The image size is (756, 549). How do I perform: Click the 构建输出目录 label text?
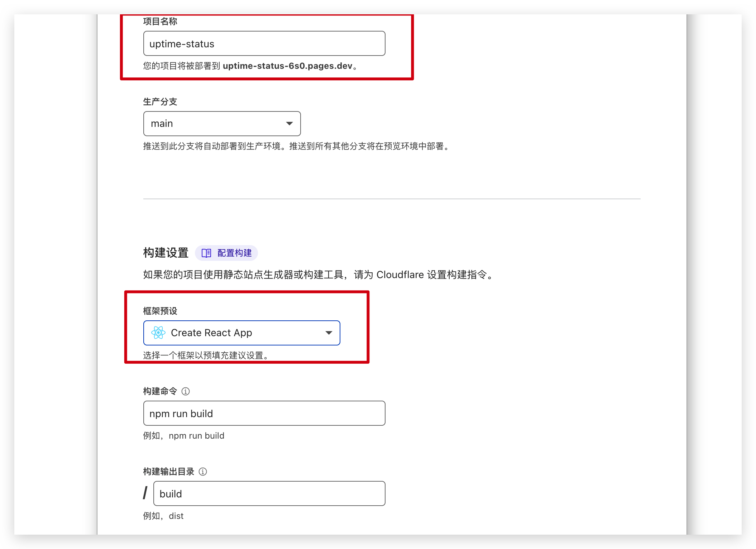tap(168, 471)
